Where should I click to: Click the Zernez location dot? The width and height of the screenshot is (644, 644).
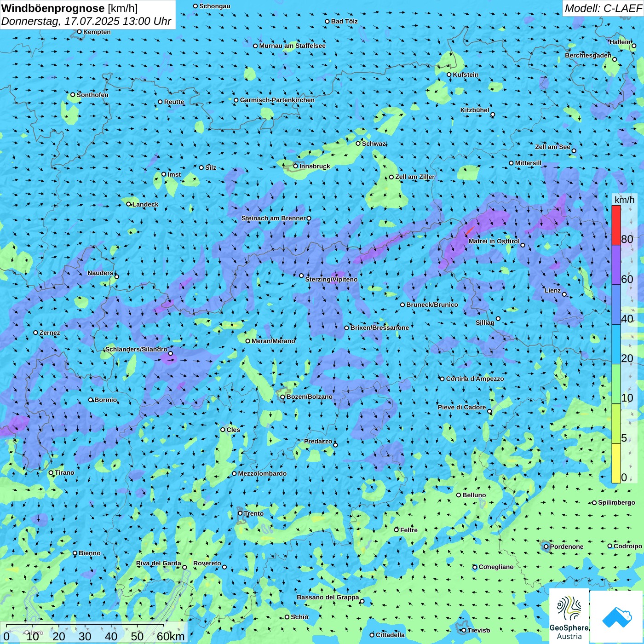pyautogui.click(x=35, y=333)
